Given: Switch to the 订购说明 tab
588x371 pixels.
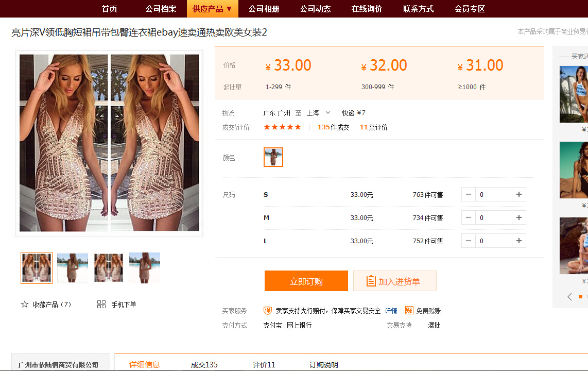Looking at the screenshot, I should pos(324,365).
